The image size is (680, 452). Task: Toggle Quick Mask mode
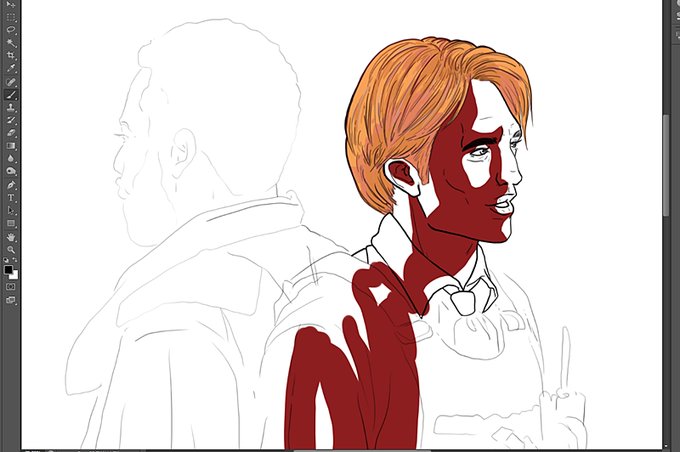point(10,287)
